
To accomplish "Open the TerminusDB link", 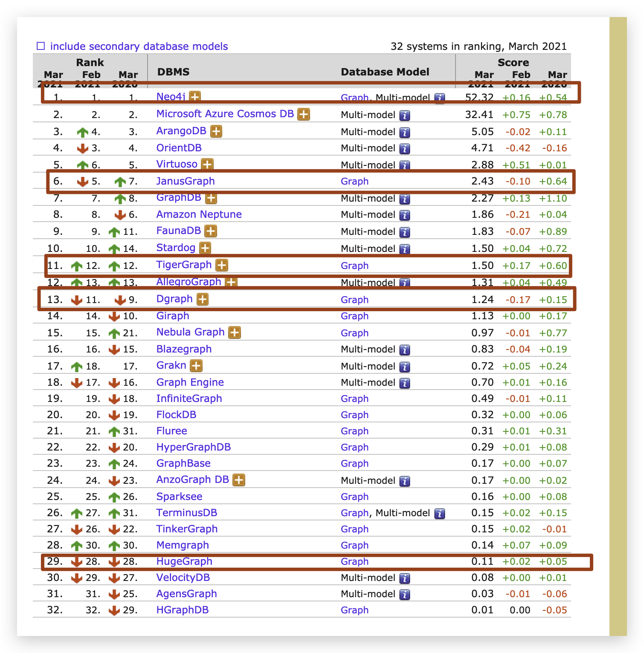I will tap(187, 513).
